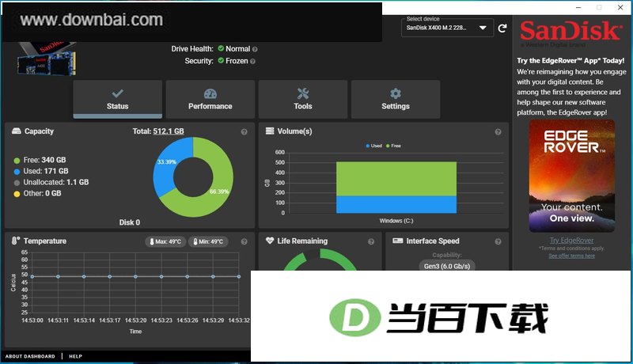This screenshot has width=633, height=364.
Task: Click the Security Frozen checkmark
Action: [221, 60]
